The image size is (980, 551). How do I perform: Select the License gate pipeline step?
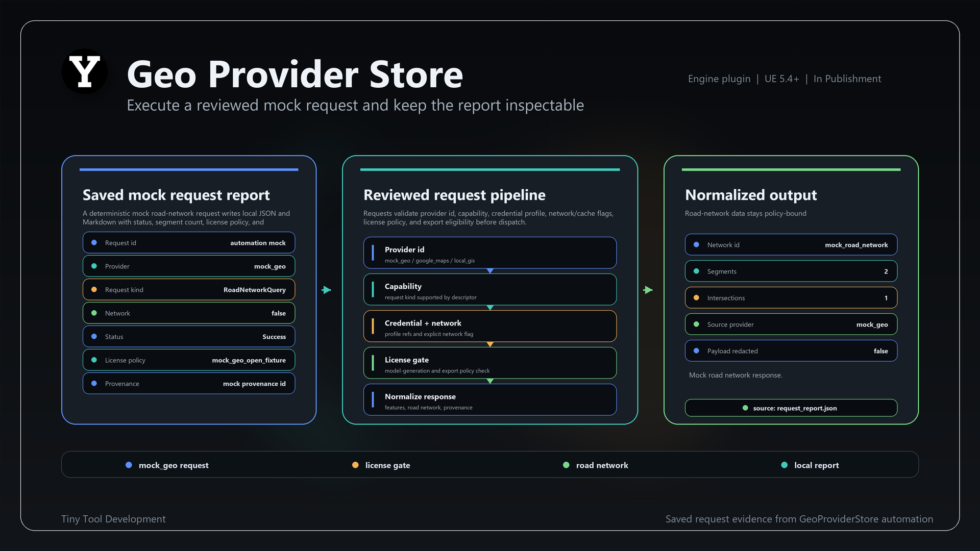(x=490, y=363)
